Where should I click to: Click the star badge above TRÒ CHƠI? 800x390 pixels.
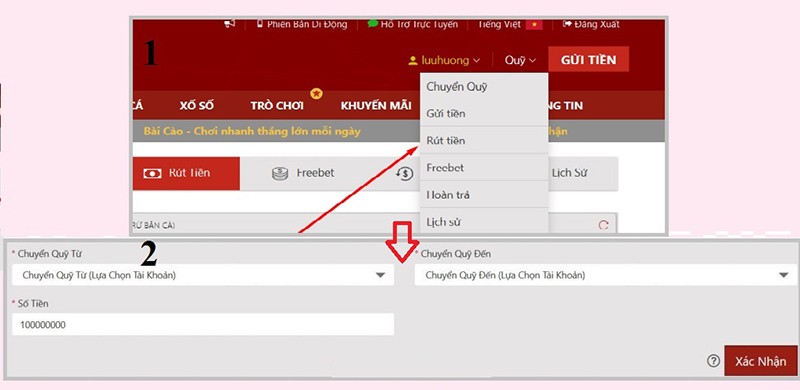(316, 93)
